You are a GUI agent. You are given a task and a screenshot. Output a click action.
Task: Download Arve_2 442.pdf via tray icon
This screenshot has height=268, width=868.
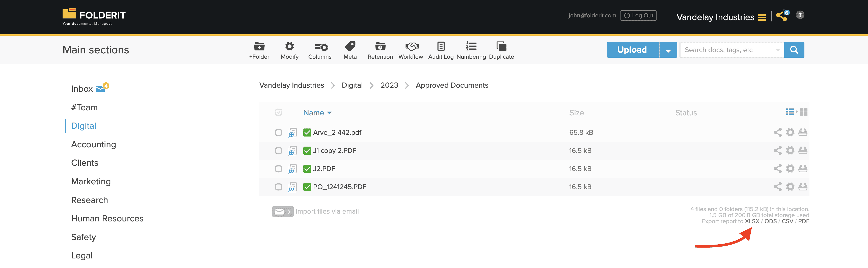pos(803,132)
